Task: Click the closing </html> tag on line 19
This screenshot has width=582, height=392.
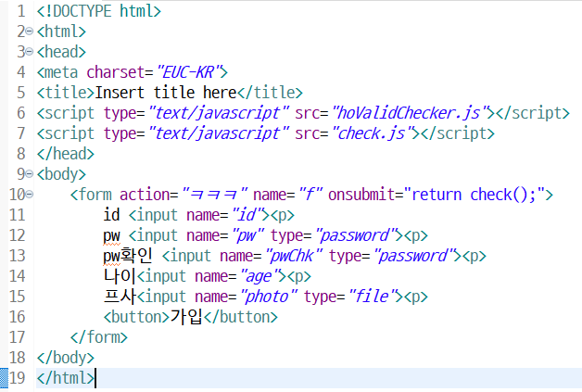Action: pos(65,378)
